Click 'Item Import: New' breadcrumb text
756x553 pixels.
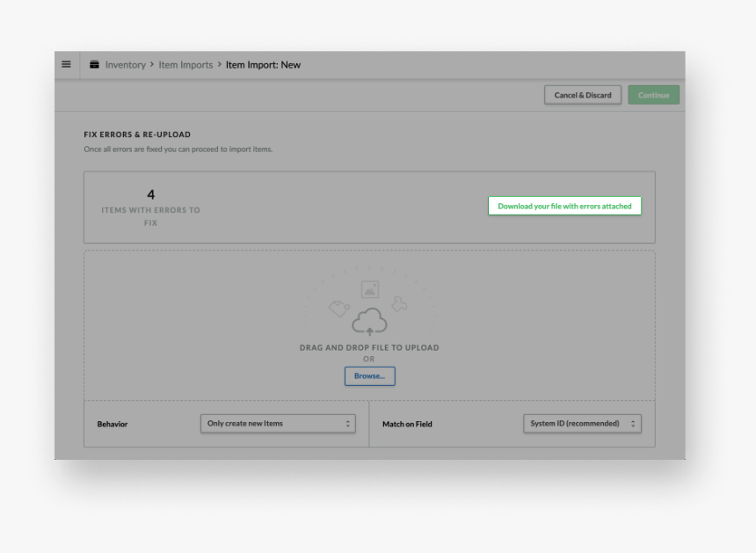[x=263, y=64]
